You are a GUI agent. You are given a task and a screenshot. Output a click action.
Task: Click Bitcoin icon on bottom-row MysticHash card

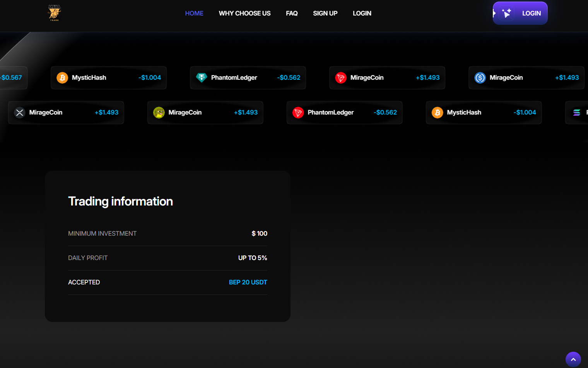tap(438, 113)
